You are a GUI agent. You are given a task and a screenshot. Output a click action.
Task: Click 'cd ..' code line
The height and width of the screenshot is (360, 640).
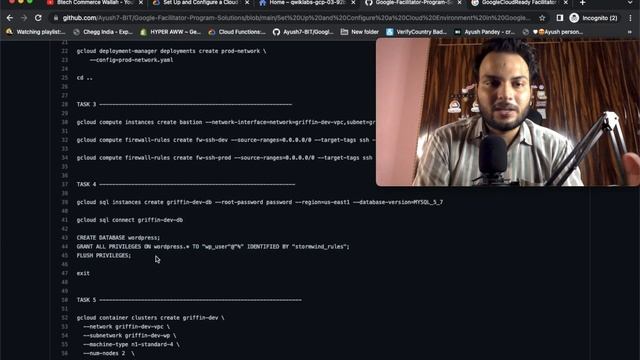point(84,78)
